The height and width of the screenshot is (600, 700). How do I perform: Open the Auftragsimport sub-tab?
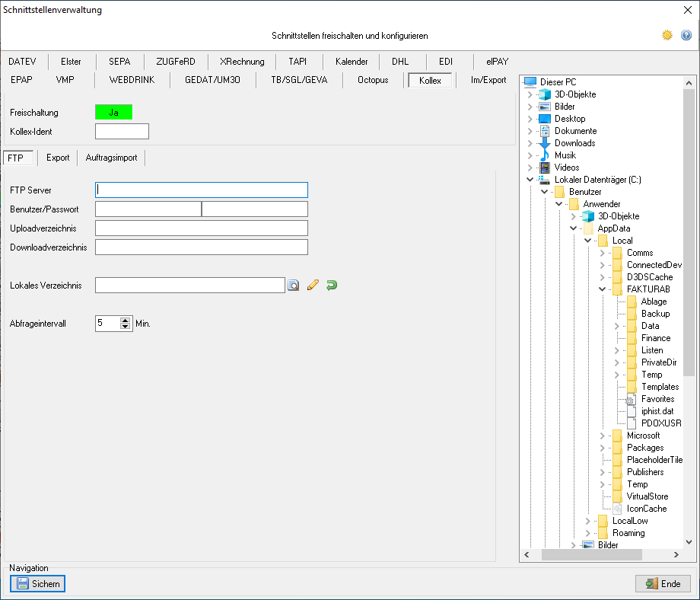click(111, 158)
